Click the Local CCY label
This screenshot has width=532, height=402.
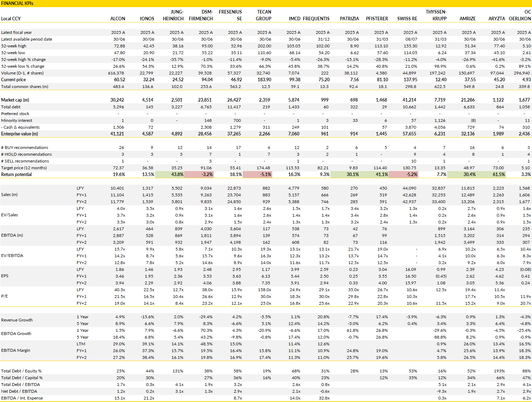pyautogui.click(x=11, y=19)
